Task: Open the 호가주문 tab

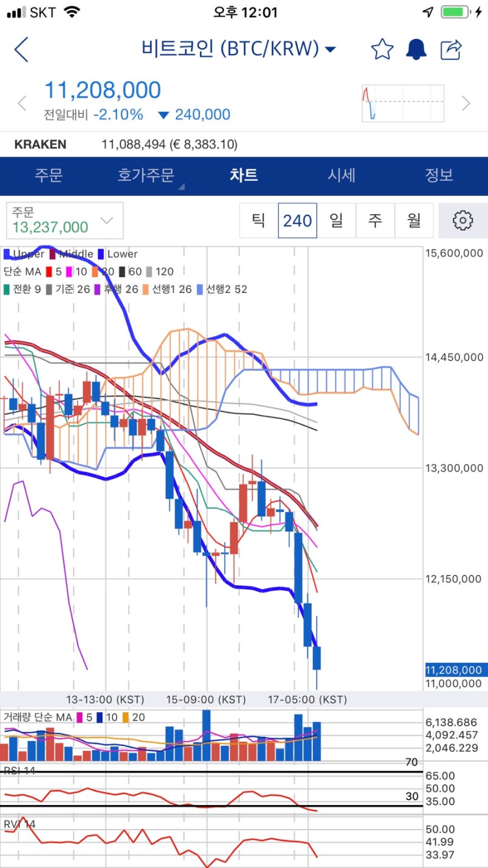Action: point(146,175)
